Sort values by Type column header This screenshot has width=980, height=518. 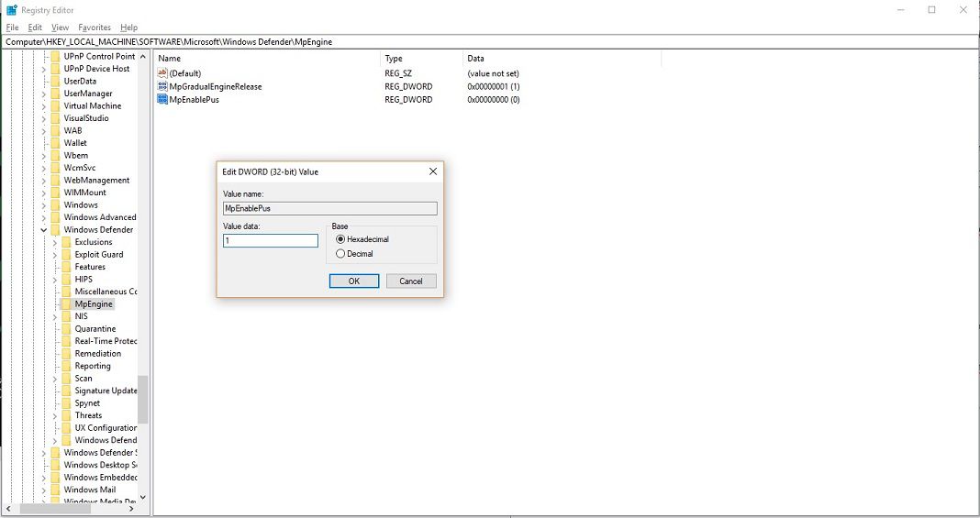coord(421,58)
